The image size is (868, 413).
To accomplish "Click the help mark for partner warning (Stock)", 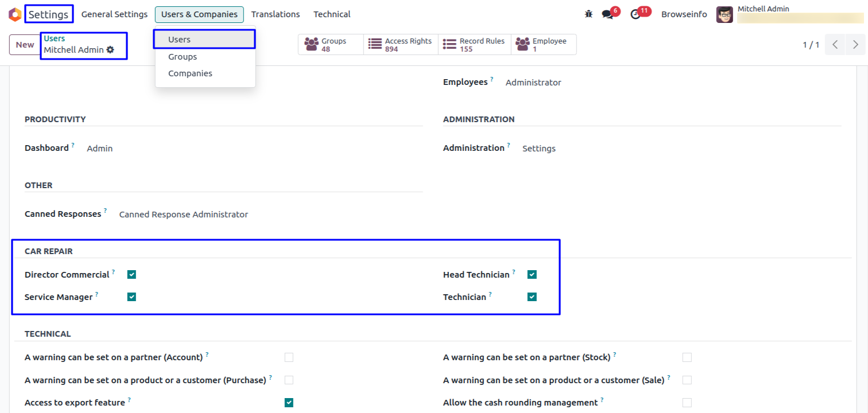I will 614,354.
